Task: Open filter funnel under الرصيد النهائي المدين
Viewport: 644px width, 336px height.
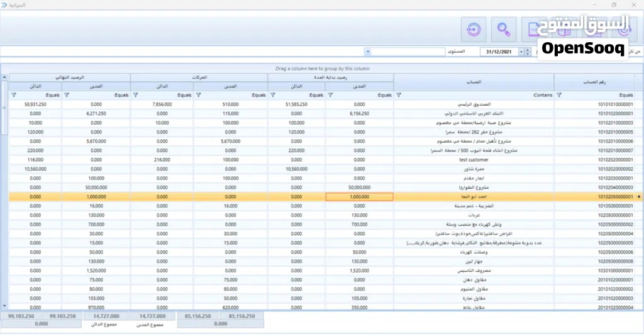Action: (67, 95)
